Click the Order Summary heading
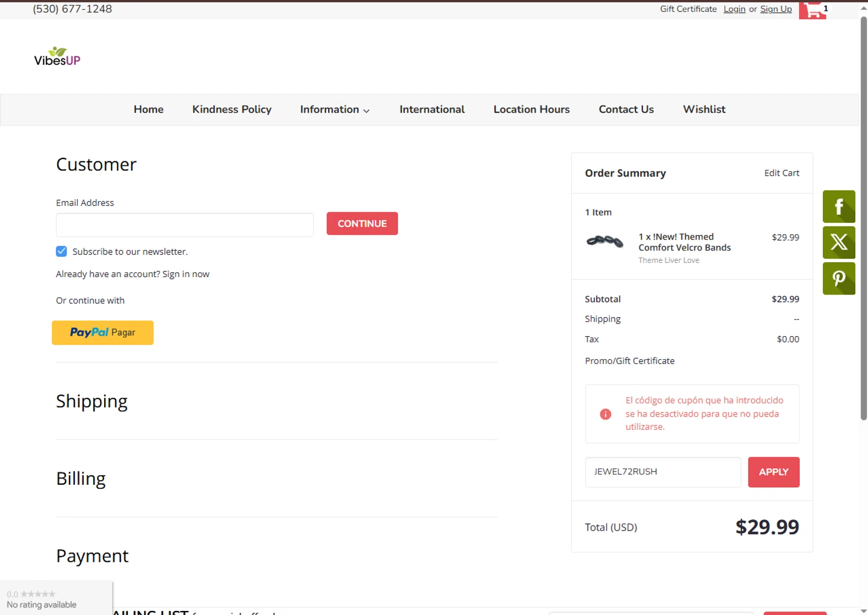This screenshot has width=868, height=615. (625, 173)
